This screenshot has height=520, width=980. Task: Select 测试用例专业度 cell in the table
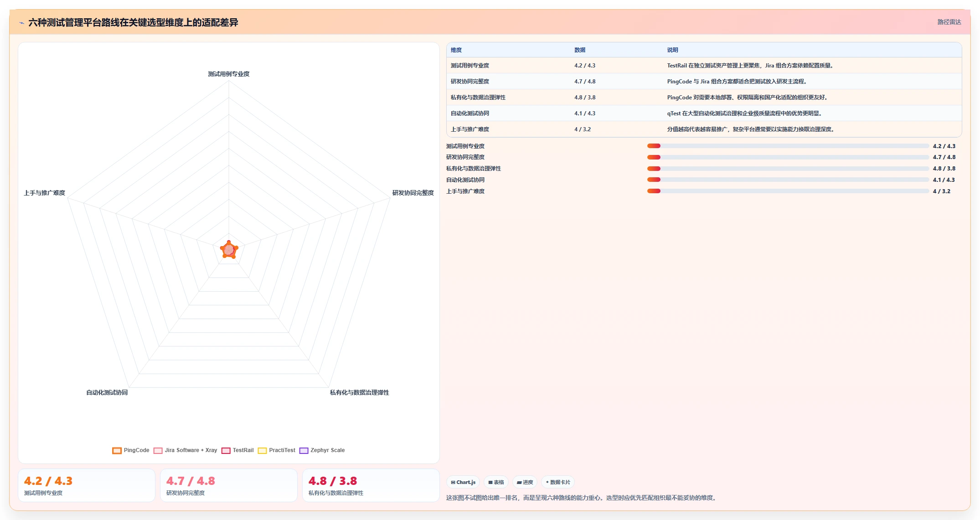[x=470, y=66]
